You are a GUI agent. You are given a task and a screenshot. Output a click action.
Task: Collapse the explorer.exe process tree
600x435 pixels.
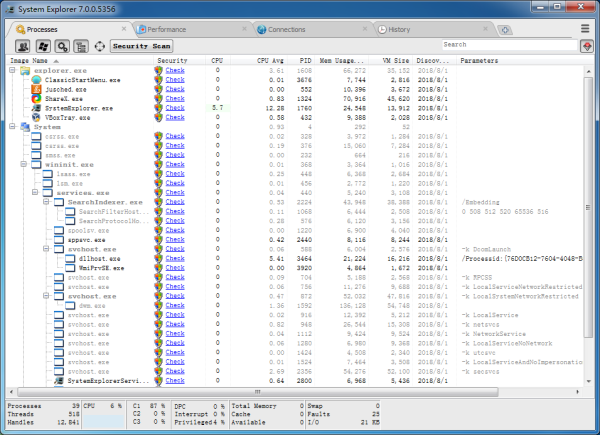coord(12,71)
